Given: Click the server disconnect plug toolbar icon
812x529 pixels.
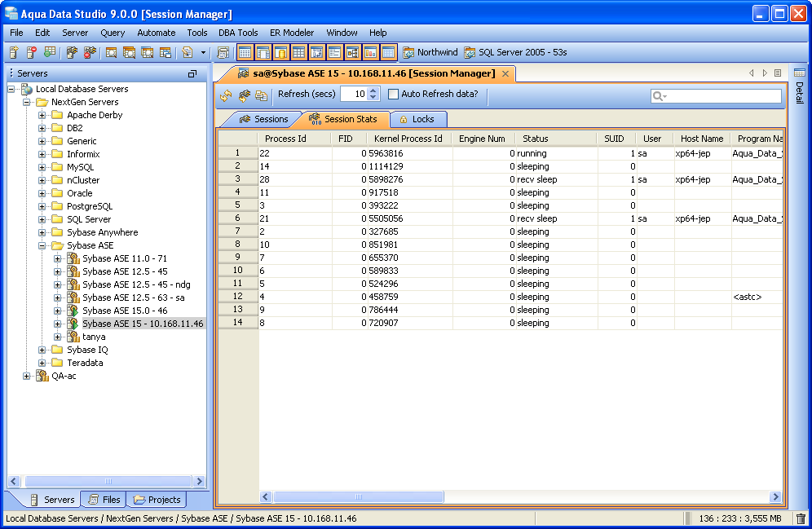Looking at the screenshot, I should [x=90, y=52].
